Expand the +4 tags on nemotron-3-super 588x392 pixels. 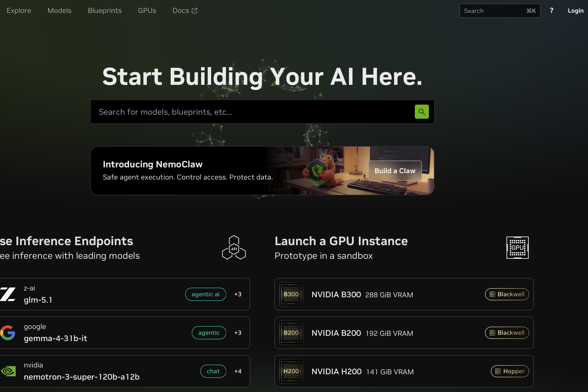coord(238,371)
